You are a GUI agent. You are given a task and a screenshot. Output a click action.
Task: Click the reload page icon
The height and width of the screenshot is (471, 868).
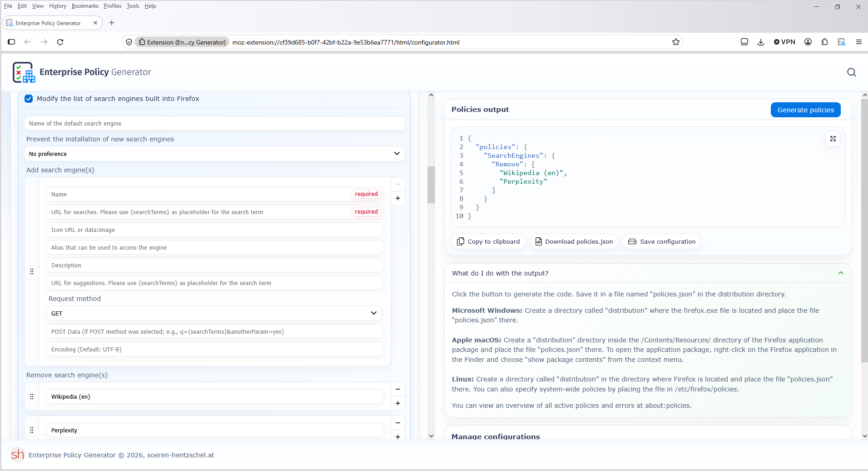pos(60,42)
